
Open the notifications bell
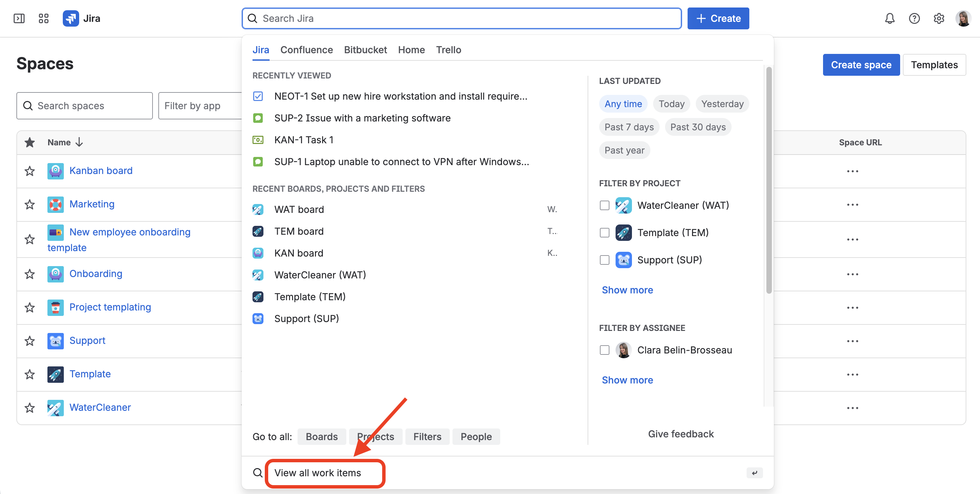tap(890, 18)
